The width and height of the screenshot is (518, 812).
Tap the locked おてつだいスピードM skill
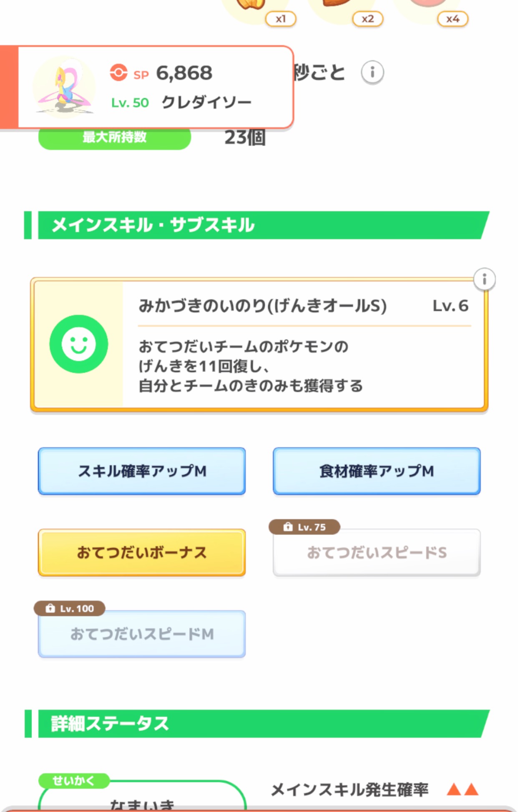pos(142,634)
